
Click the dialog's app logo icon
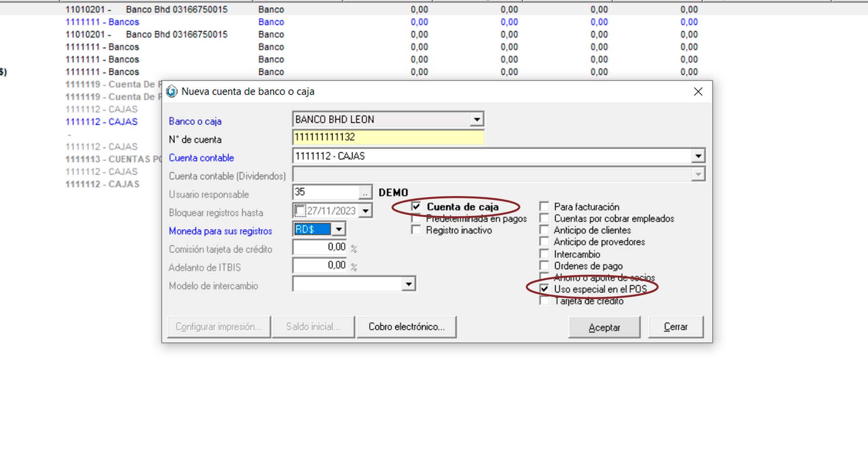pyautogui.click(x=172, y=92)
